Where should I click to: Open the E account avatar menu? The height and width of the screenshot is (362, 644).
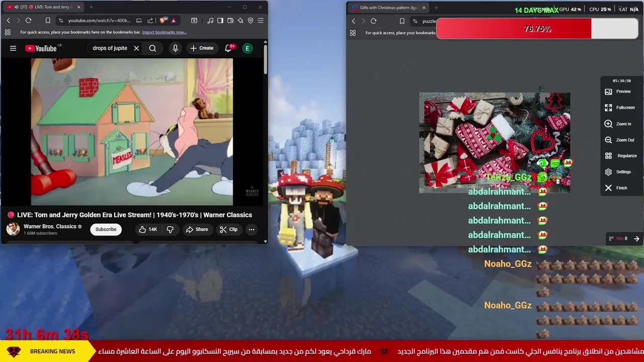point(247,48)
